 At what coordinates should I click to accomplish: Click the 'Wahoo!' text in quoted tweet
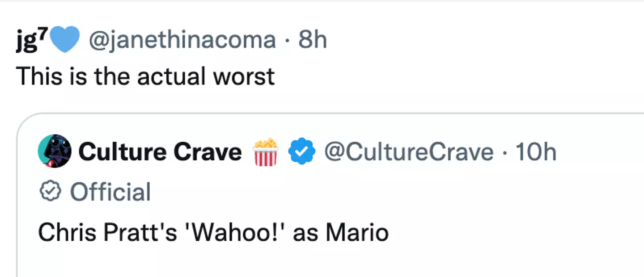235,233
